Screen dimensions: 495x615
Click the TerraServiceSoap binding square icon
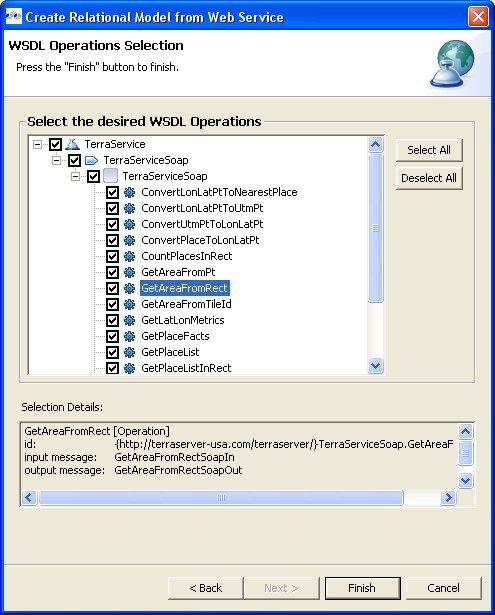[x=110, y=176]
